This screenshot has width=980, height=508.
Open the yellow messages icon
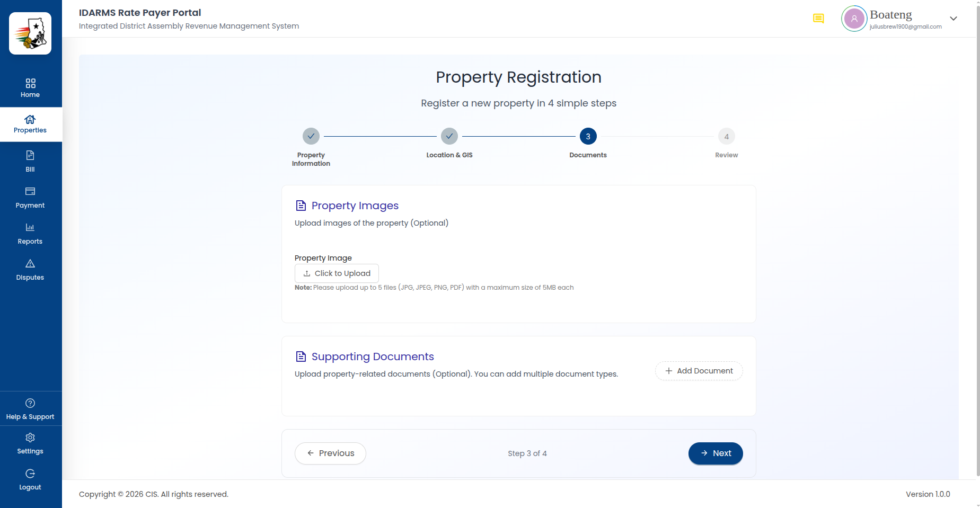tap(818, 19)
